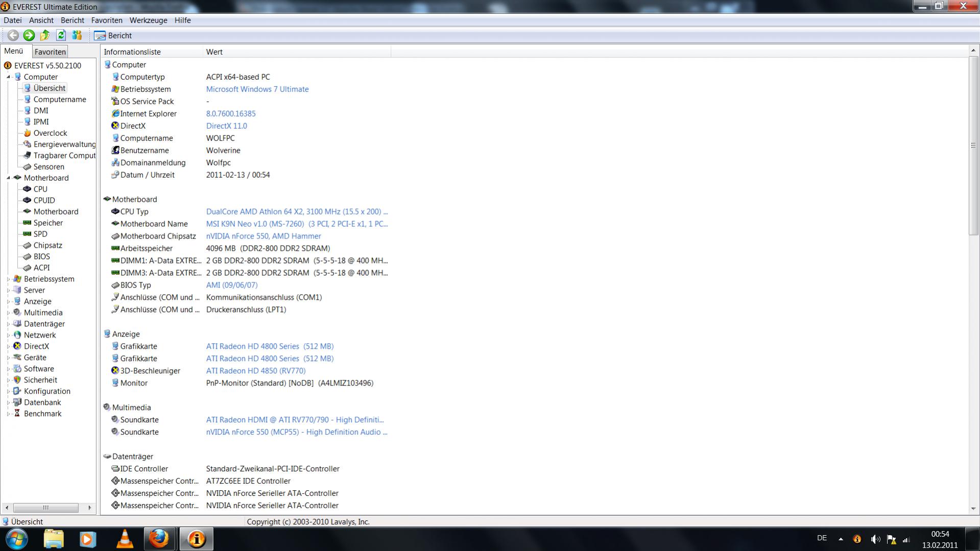This screenshot has height=551, width=980.
Task: Expand the Betriebssystem tree node
Action: [8, 279]
